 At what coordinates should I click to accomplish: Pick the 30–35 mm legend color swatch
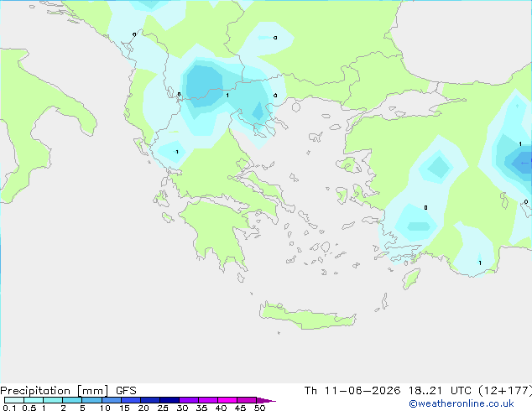pos(189,400)
